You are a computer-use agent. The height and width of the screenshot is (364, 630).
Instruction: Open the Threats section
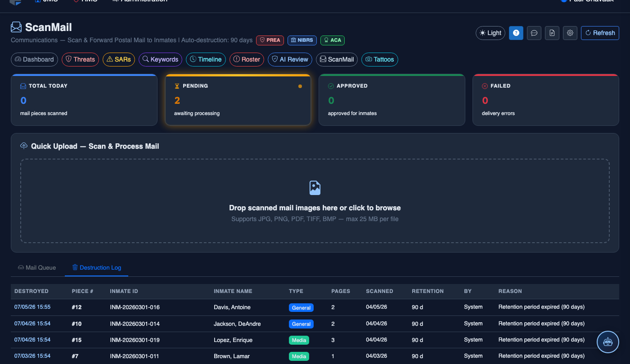80,59
